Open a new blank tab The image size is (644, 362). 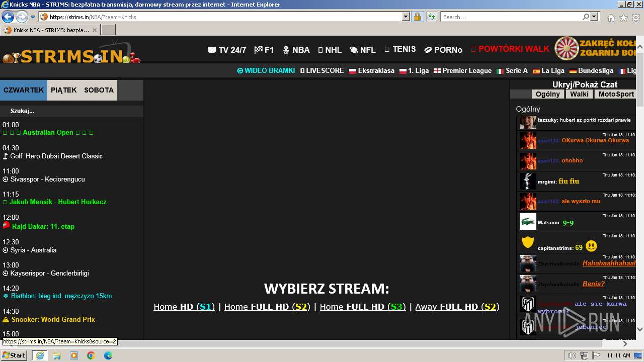[x=108, y=30]
